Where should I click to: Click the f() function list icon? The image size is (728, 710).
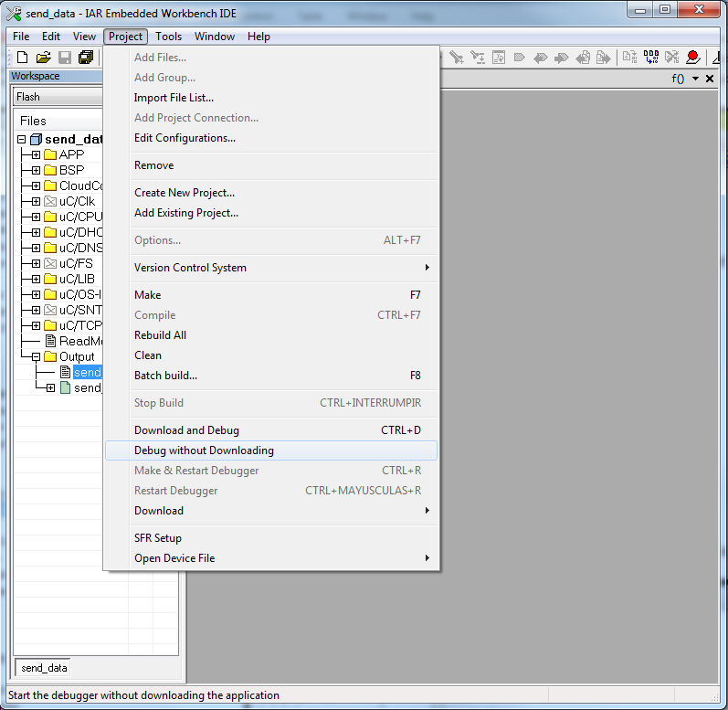(x=678, y=79)
